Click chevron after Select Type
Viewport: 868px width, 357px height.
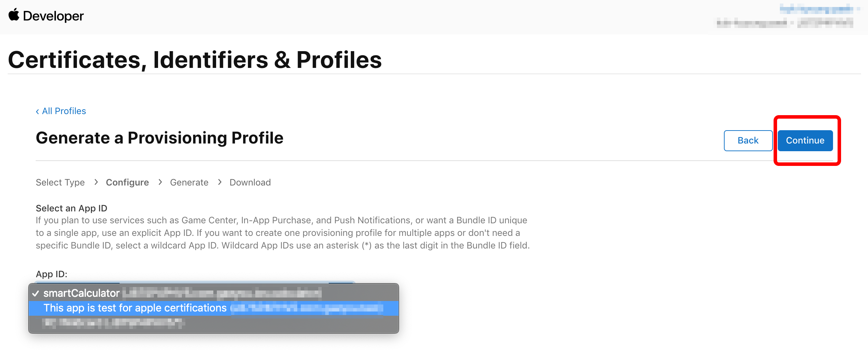(96, 182)
